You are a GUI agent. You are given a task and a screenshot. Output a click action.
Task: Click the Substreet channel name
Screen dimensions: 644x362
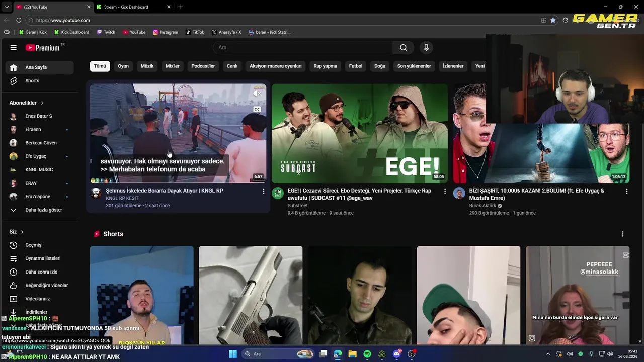pos(297,206)
